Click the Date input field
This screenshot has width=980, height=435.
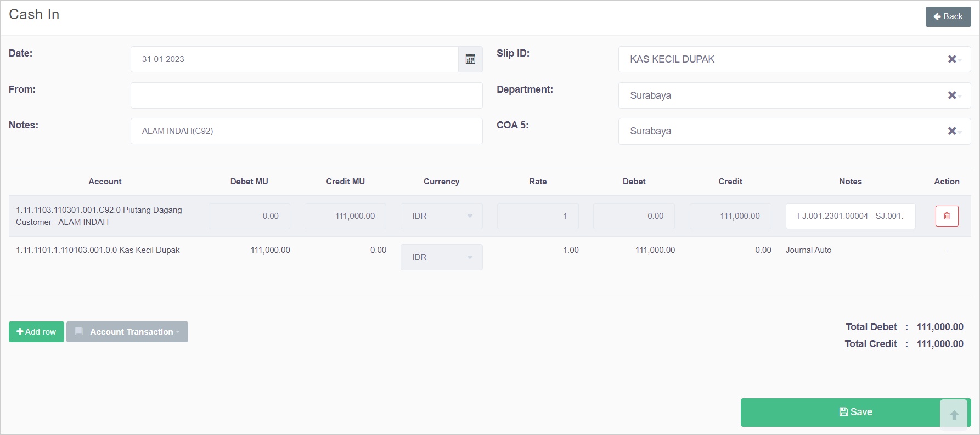[294, 59]
